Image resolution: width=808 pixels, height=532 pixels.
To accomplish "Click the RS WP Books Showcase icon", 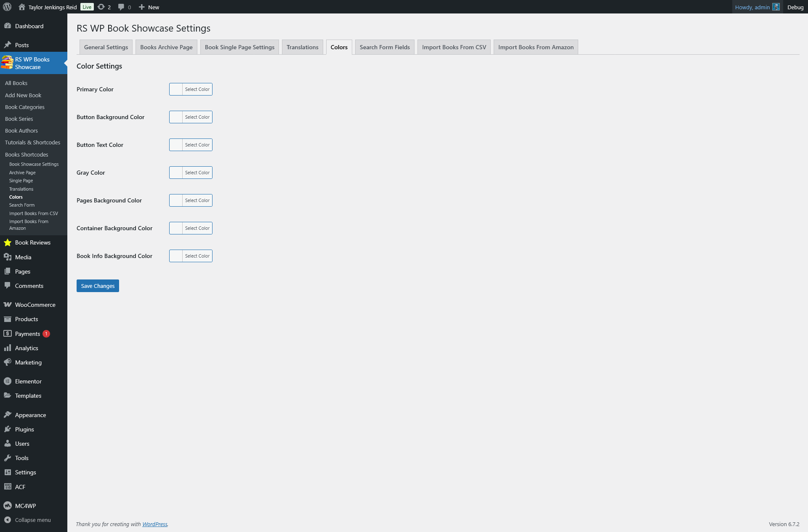I will point(7,62).
